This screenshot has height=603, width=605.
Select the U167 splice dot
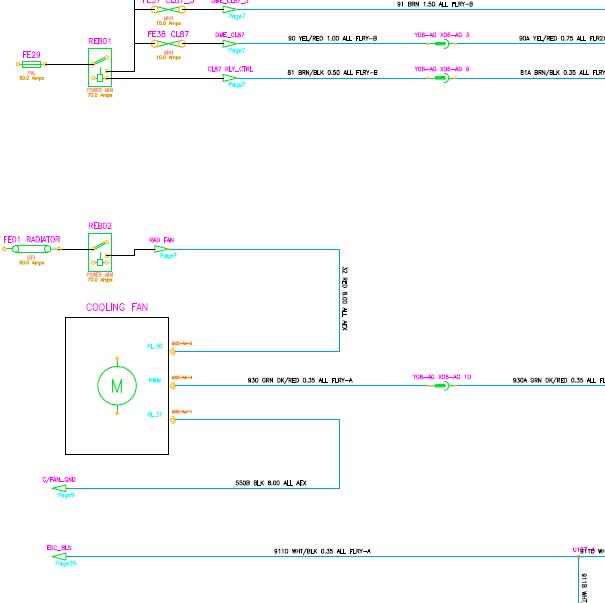[x=579, y=557]
